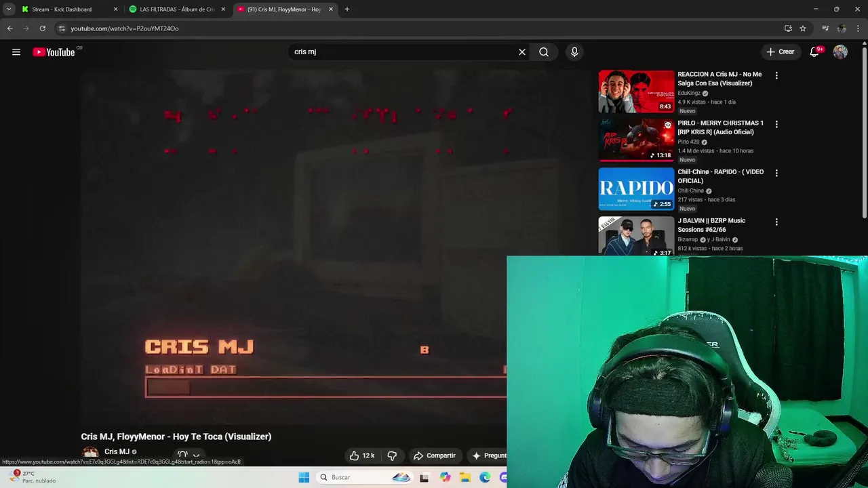Open the Bizarrap channel link
This screenshot has width=868, height=488.
coord(688,240)
